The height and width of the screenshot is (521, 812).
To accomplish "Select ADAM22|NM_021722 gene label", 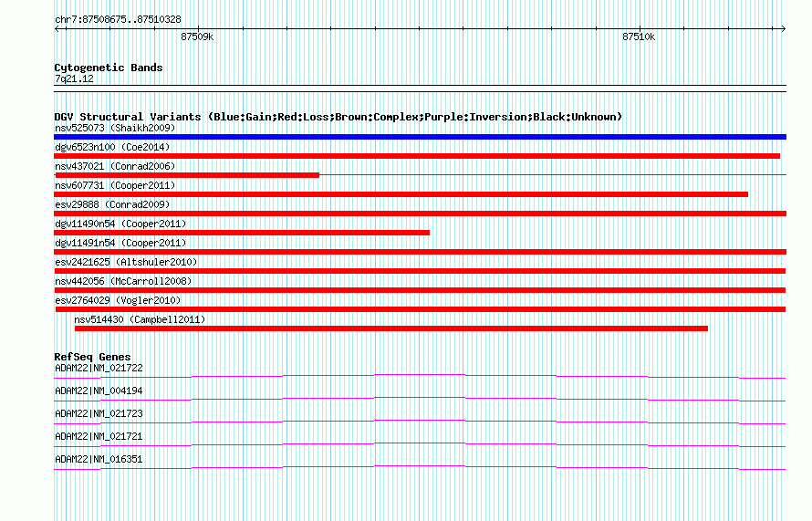I will pyautogui.click(x=99, y=369).
